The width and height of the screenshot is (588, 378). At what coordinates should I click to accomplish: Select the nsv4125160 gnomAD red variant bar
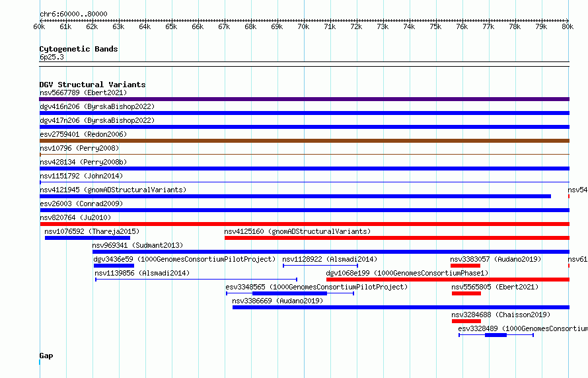click(x=397, y=238)
